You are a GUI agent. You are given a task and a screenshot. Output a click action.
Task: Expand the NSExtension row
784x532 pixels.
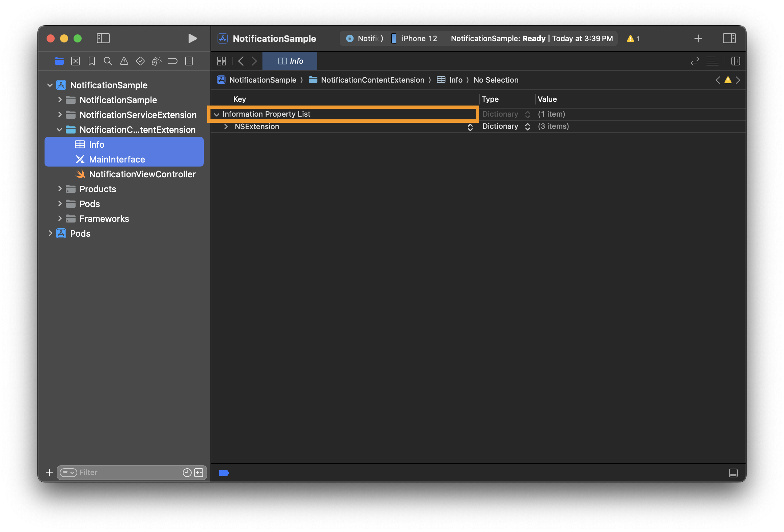coord(226,126)
